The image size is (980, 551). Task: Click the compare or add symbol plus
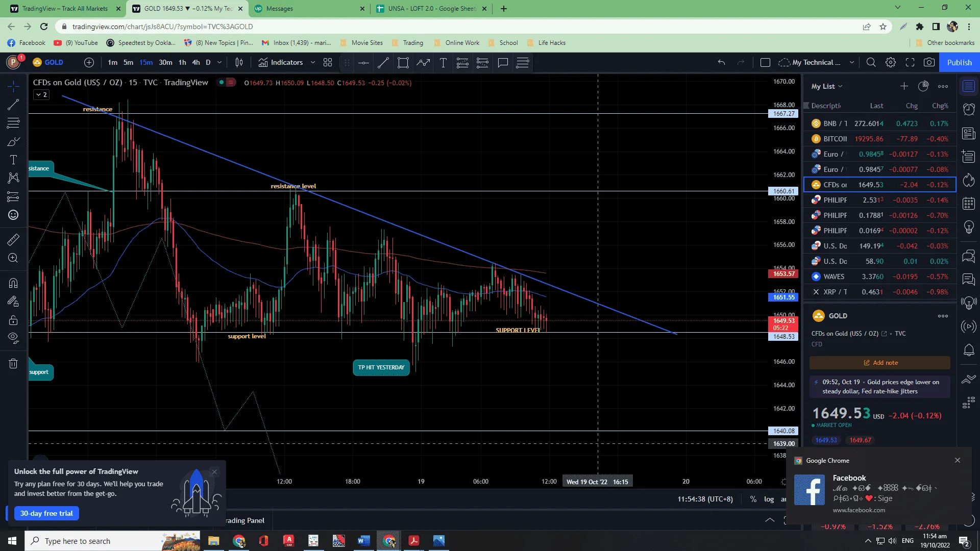(89, 62)
